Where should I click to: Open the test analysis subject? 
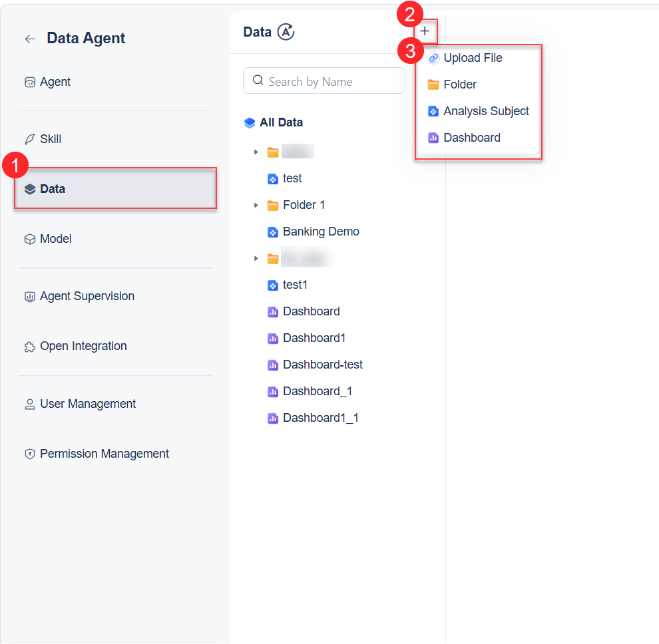[x=292, y=178]
